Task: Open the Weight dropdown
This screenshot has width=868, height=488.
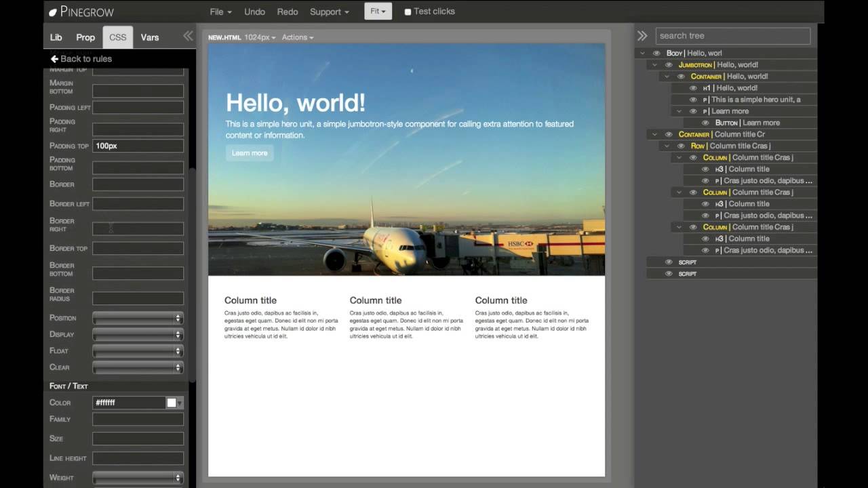Action: (138, 478)
